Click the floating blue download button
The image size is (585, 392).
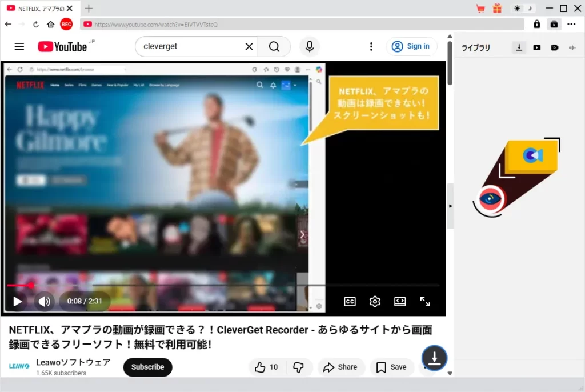tap(434, 358)
